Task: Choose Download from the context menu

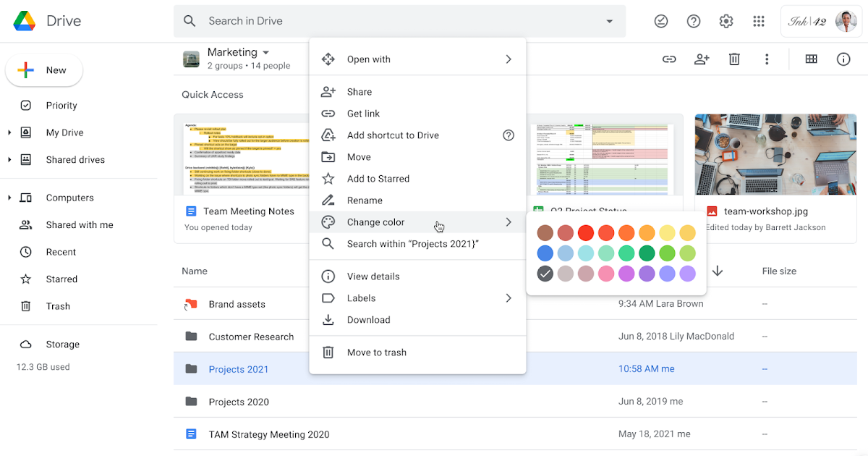Action: (x=369, y=319)
